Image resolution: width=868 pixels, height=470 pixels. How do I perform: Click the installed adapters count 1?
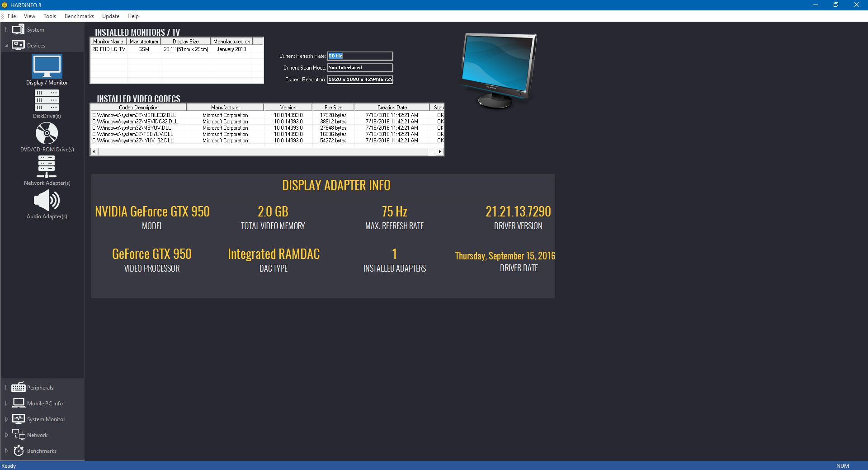[395, 254]
